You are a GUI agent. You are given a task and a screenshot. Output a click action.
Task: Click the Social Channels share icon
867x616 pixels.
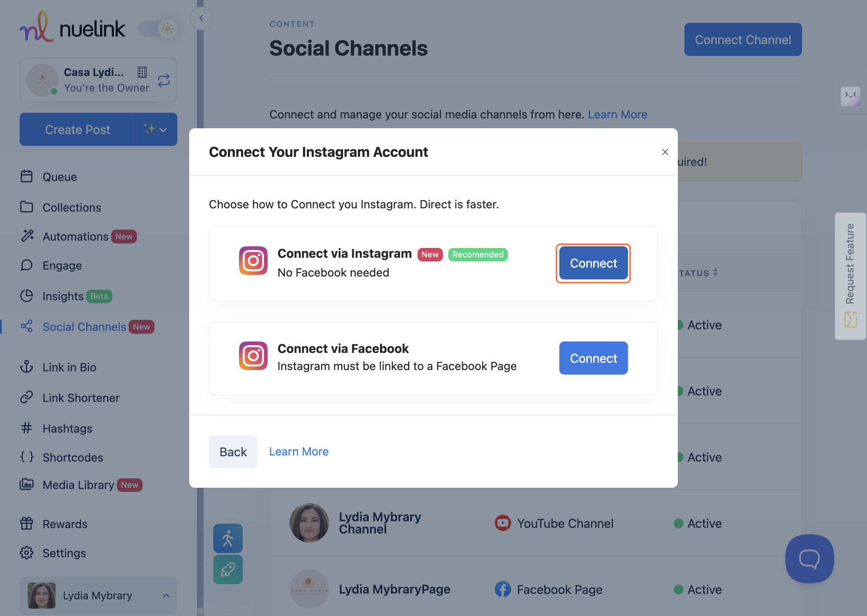point(27,326)
